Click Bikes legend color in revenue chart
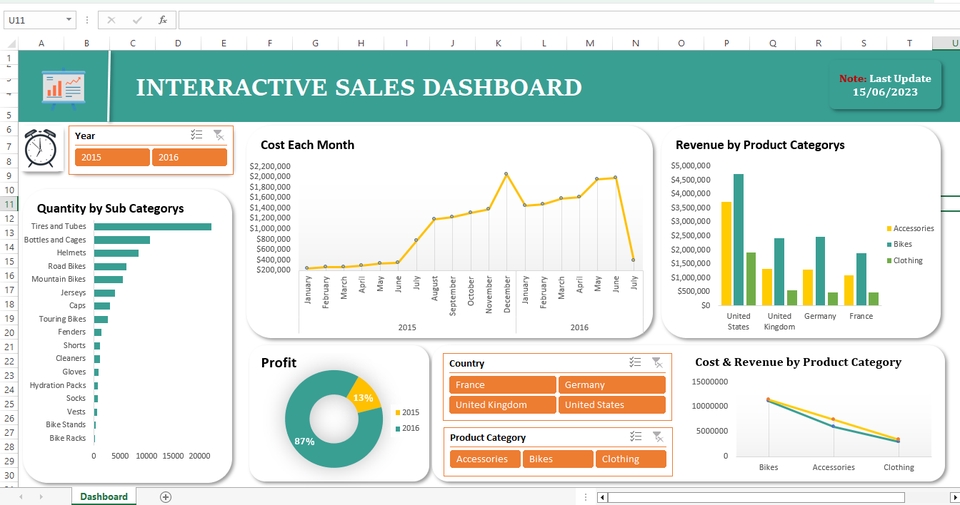Viewport: 960px width, 505px height. (x=889, y=244)
